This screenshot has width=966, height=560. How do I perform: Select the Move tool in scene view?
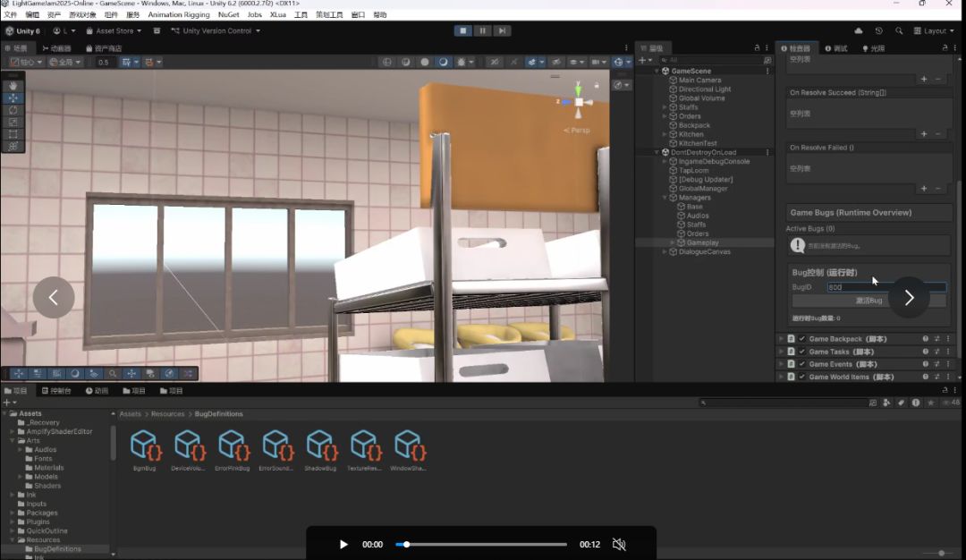point(13,98)
